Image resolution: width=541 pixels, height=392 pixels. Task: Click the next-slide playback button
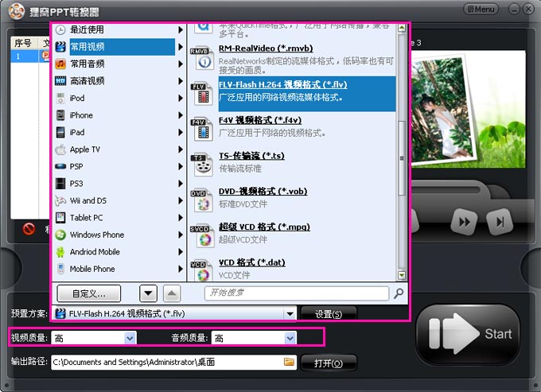[x=500, y=223]
